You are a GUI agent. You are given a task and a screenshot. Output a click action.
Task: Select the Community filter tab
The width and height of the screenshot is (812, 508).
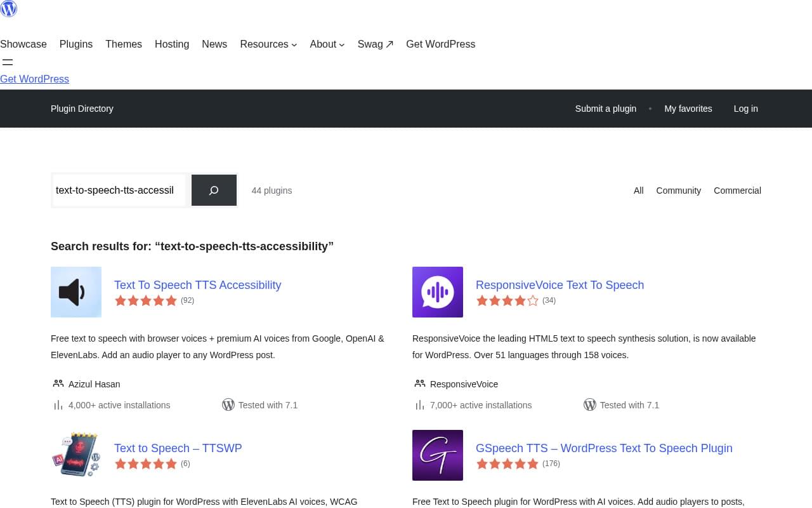[679, 190]
